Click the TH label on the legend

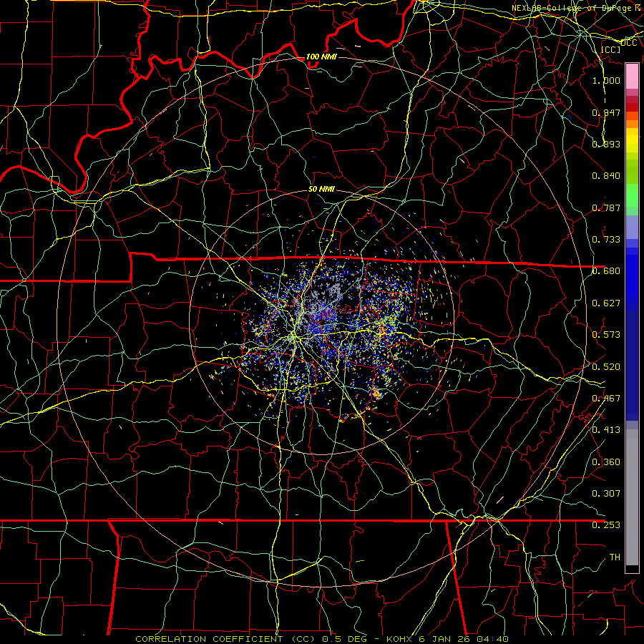point(615,557)
